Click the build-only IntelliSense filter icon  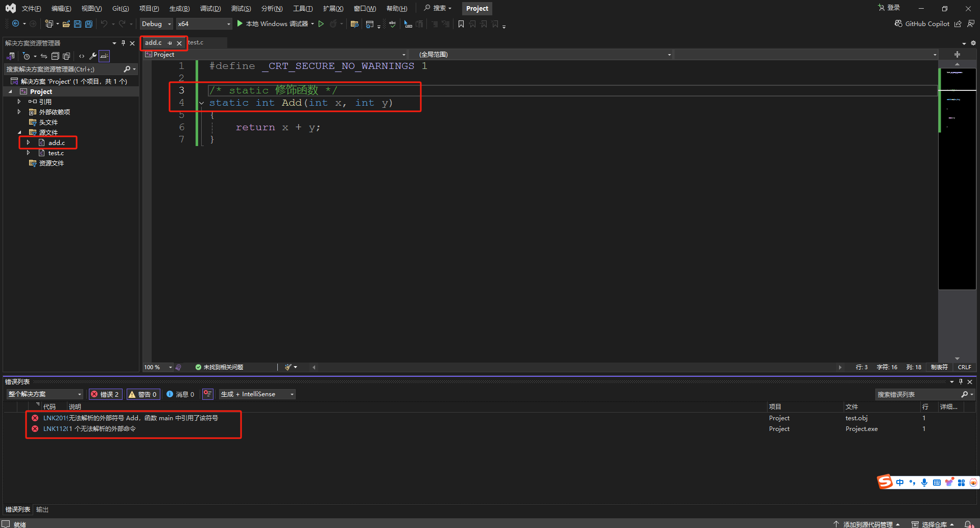[x=207, y=394]
